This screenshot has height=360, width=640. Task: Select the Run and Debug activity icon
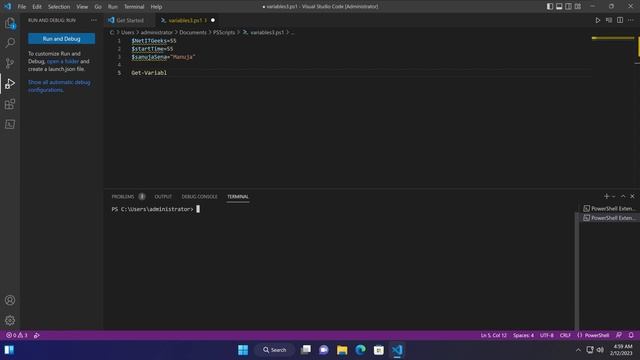click(x=10, y=84)
